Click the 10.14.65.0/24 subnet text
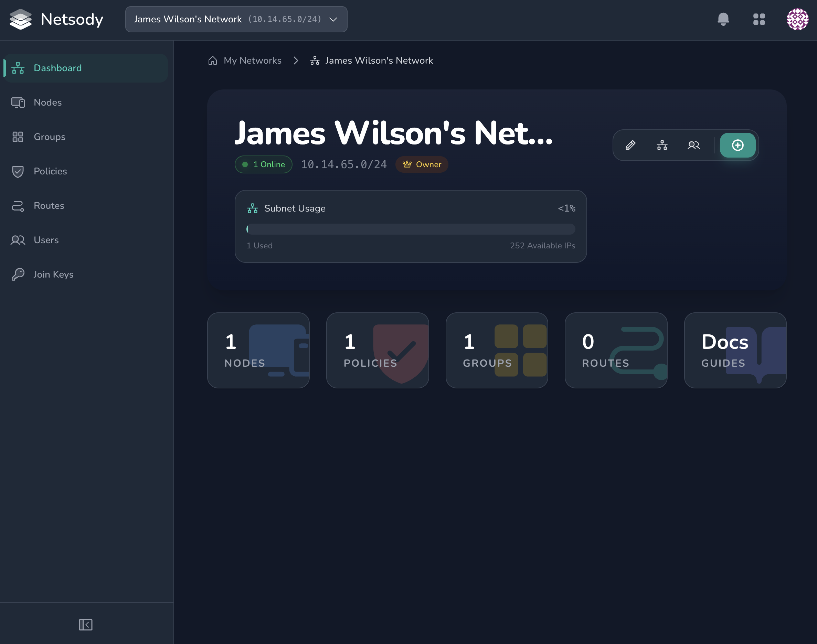 point(343,164)
